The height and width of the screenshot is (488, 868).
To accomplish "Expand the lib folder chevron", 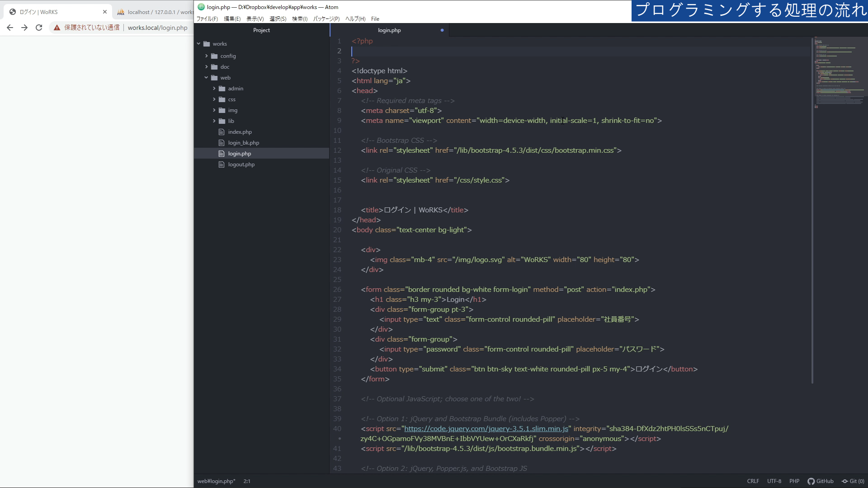I will click(x=214, y=121).
